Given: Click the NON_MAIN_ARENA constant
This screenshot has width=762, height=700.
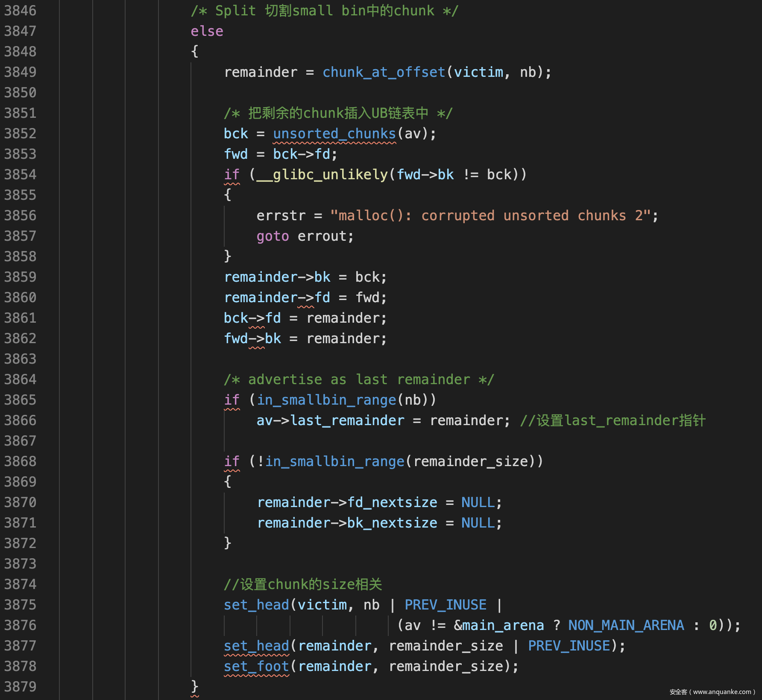Looking at the screenshot, I should (626, 625).
